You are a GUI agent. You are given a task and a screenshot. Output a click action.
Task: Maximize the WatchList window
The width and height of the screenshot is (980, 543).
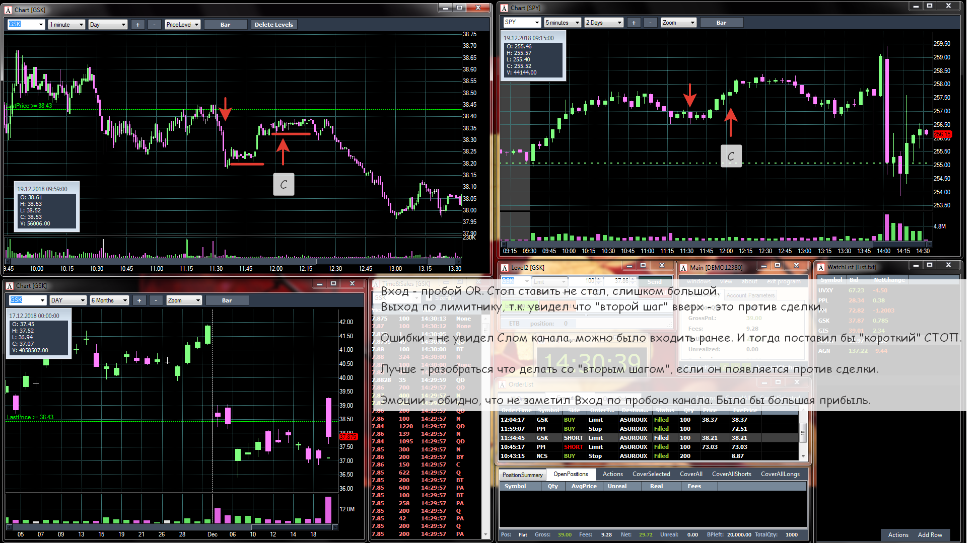(930, 265)
